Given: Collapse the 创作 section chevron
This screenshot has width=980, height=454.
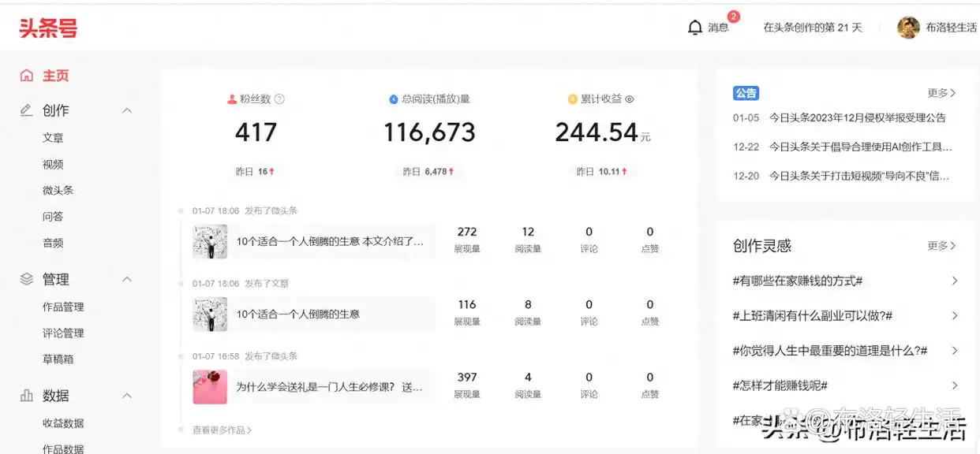Looking at the screenshot, I should (126, 110).
